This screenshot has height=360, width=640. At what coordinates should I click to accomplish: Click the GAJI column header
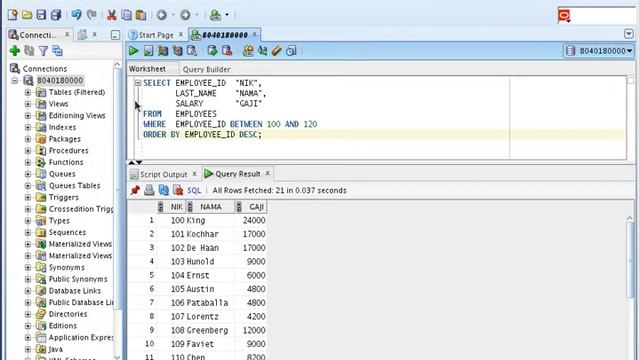click(x=251, y=207)
